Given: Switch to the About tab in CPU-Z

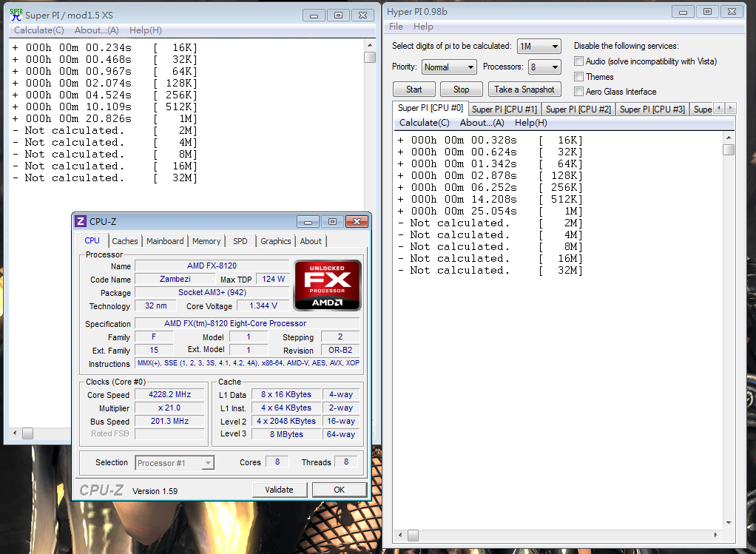Looking at the screenshot, I should [x=311, y=241].
